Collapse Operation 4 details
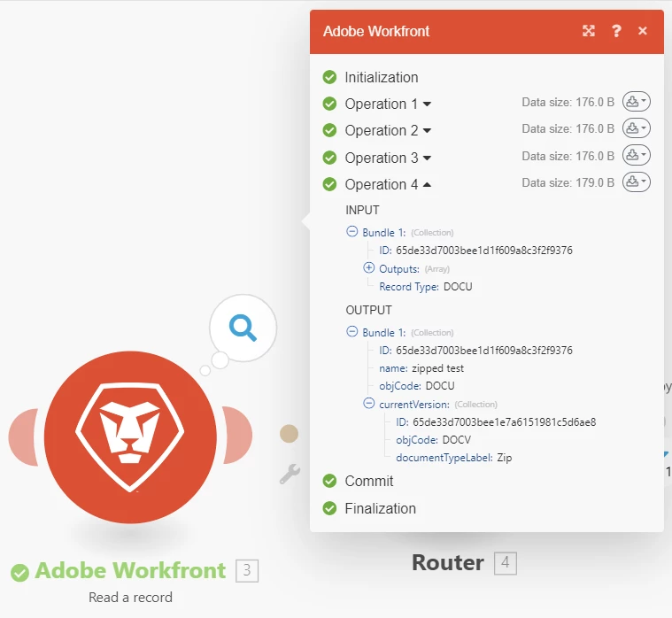The width and height of the screenshot is (672, 618). pos(427,185)
